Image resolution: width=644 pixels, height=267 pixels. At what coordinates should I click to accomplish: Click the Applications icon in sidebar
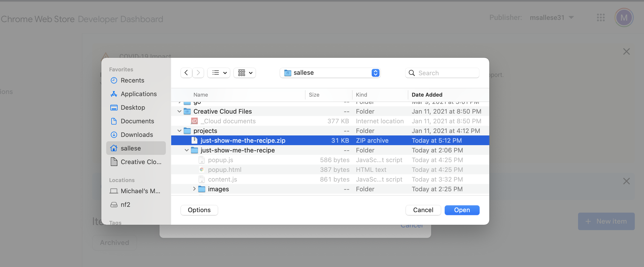coord(114,94)
